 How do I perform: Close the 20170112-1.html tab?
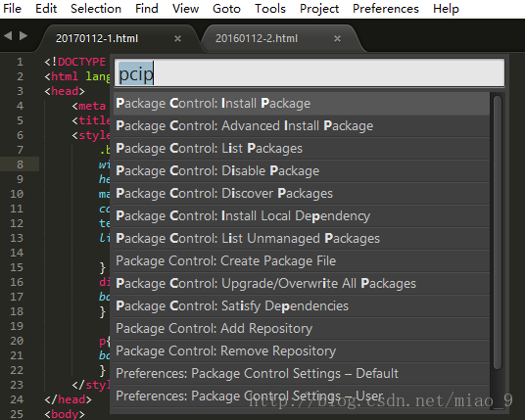[178, 39]
